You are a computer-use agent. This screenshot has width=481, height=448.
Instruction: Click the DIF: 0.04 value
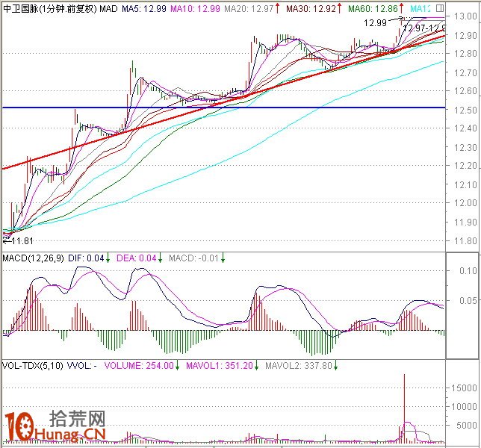(x=86, y=258)
